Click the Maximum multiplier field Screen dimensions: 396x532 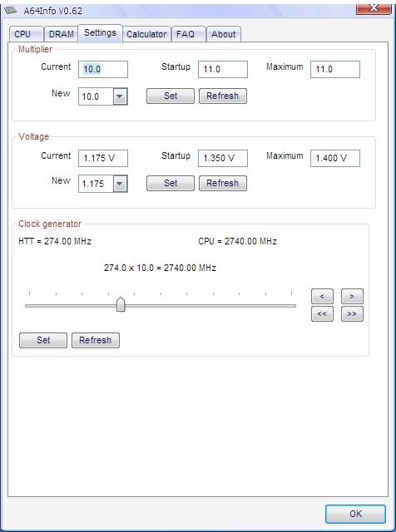click(335, 69)
